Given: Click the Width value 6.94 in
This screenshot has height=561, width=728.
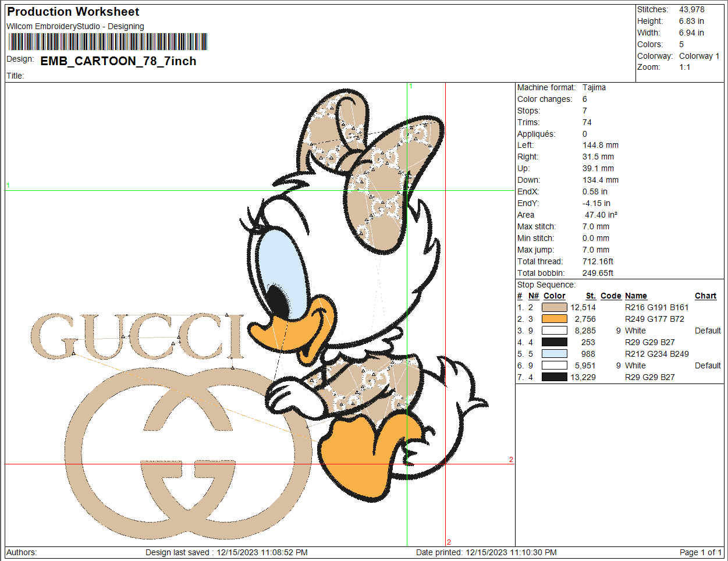Looking at the screenshot, I should click(691, 33).
